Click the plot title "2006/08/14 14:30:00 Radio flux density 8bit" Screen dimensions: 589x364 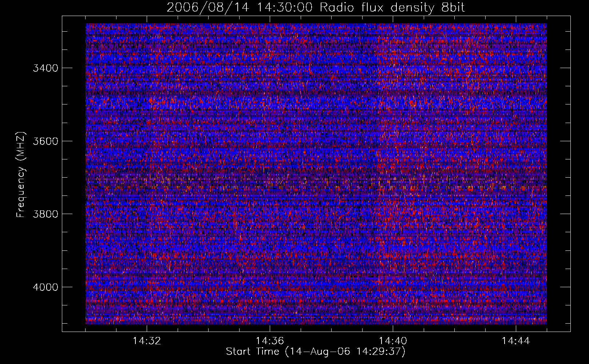(316, 7)
